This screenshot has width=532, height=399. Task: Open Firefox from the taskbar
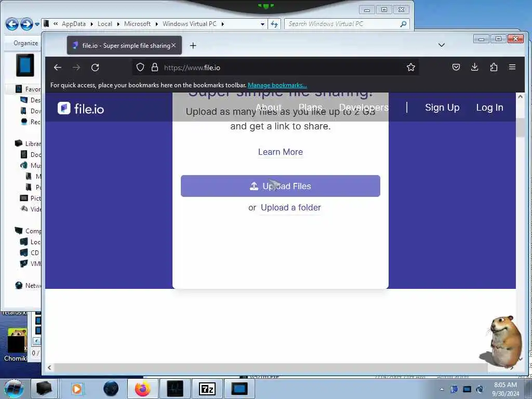click(143, 389)
